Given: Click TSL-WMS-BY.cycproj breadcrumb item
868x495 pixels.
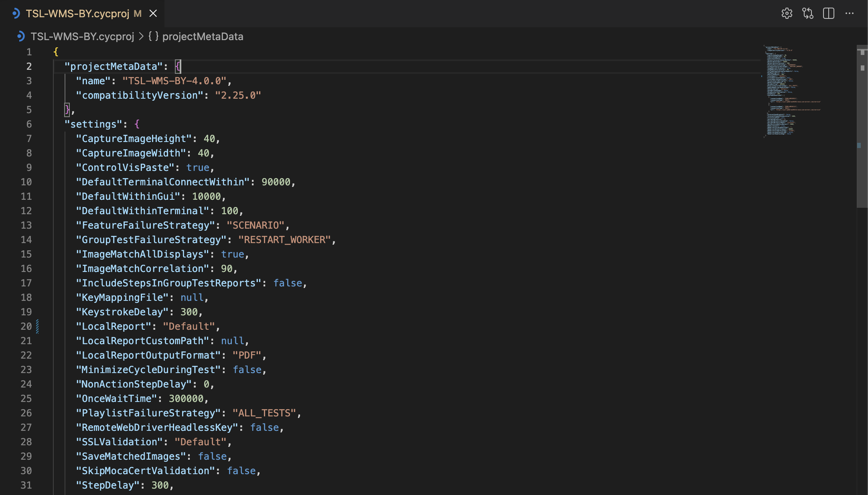Looking at the screenshot, I should point(82,37).
